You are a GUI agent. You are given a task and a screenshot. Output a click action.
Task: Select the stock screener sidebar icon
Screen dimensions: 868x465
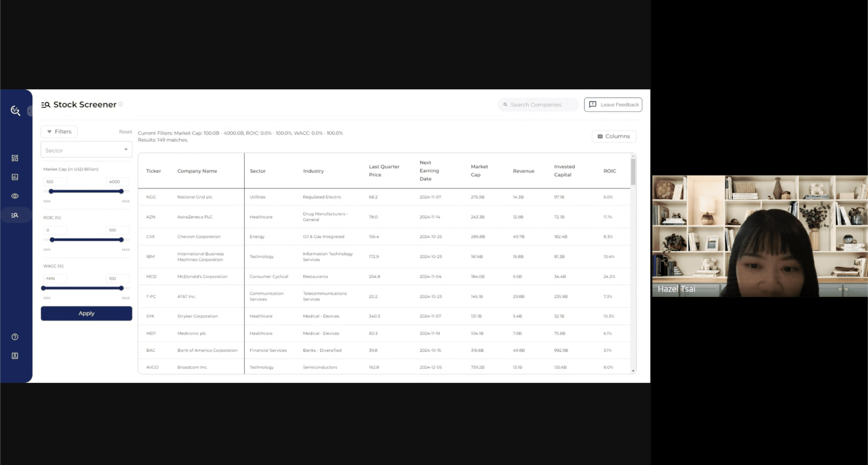click(15, 215)
